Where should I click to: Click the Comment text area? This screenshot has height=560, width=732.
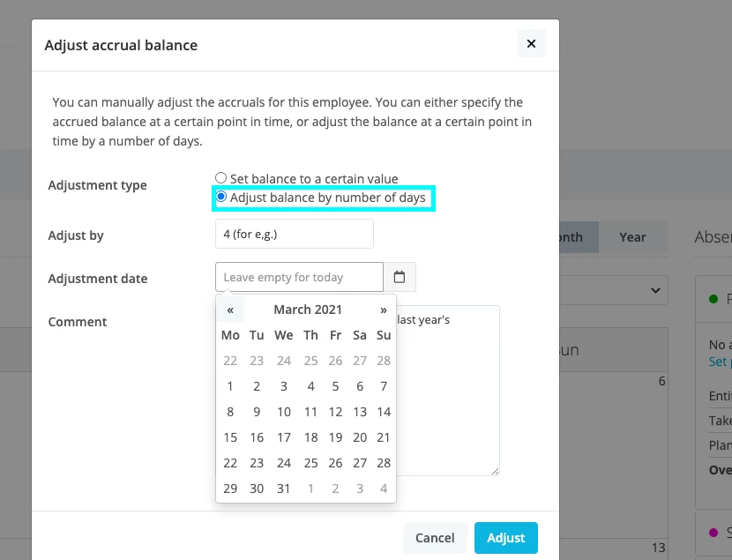(x=448, y=391)
